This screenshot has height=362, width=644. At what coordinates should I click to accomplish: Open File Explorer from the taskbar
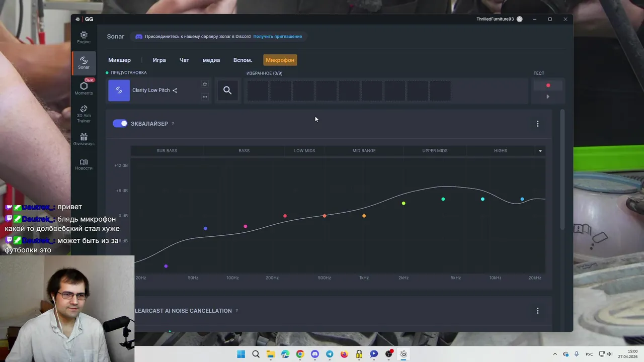(271, 354)
